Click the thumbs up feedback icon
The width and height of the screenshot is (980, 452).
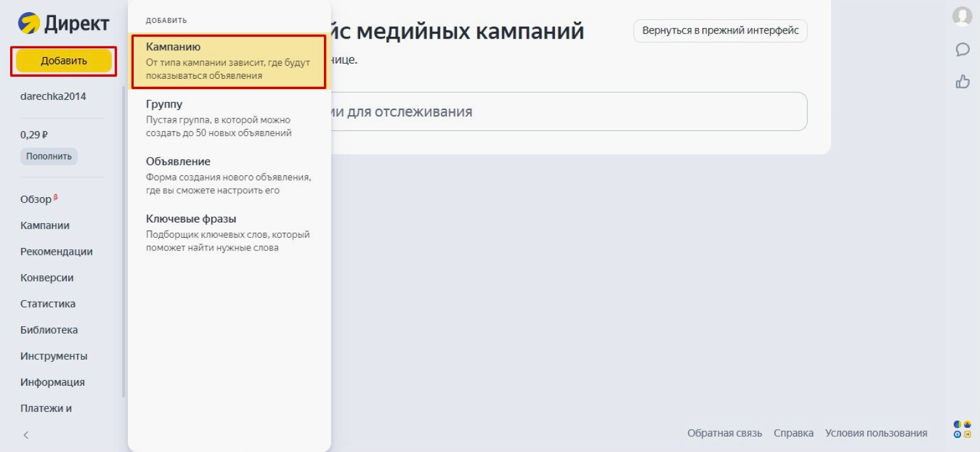pyautogui.click(x=962, y=81)
